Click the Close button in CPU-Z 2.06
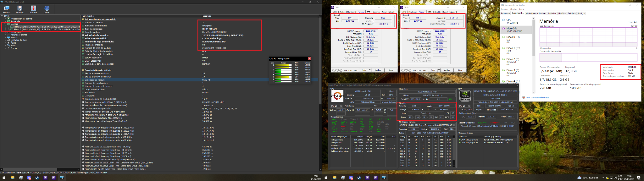 click(x=460, y=70)
